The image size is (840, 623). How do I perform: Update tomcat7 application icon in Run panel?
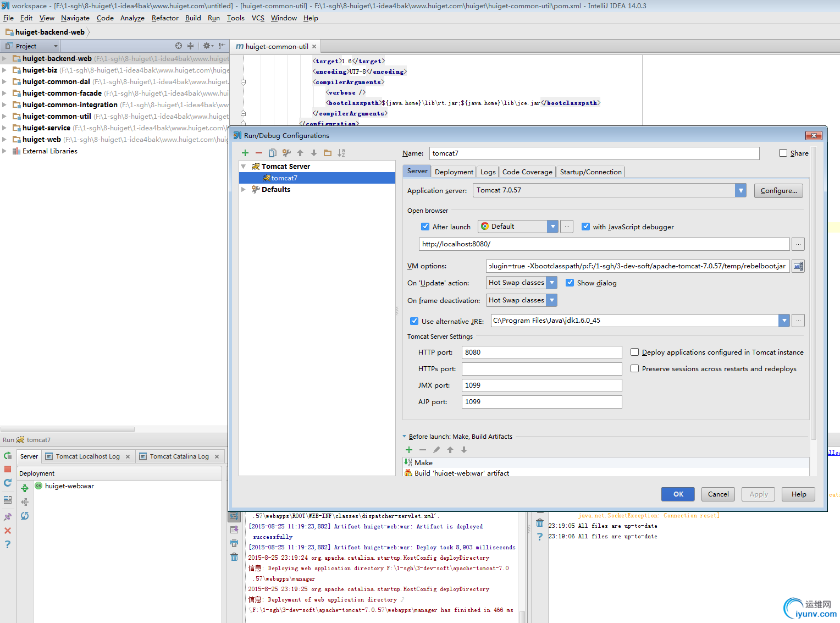click(x=8, y=483)
